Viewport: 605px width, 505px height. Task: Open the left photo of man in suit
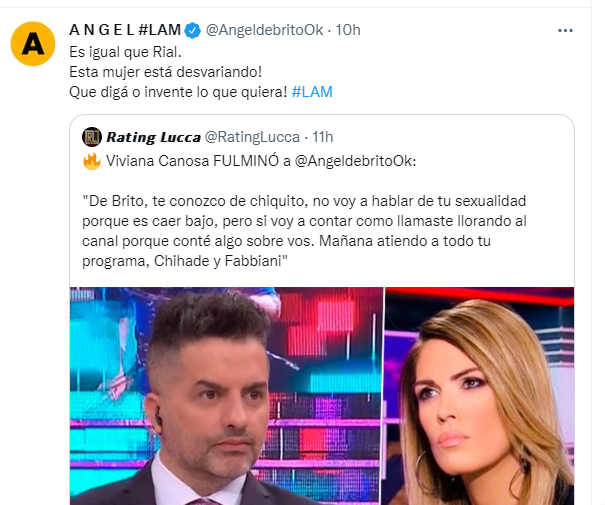click(226, 396)
